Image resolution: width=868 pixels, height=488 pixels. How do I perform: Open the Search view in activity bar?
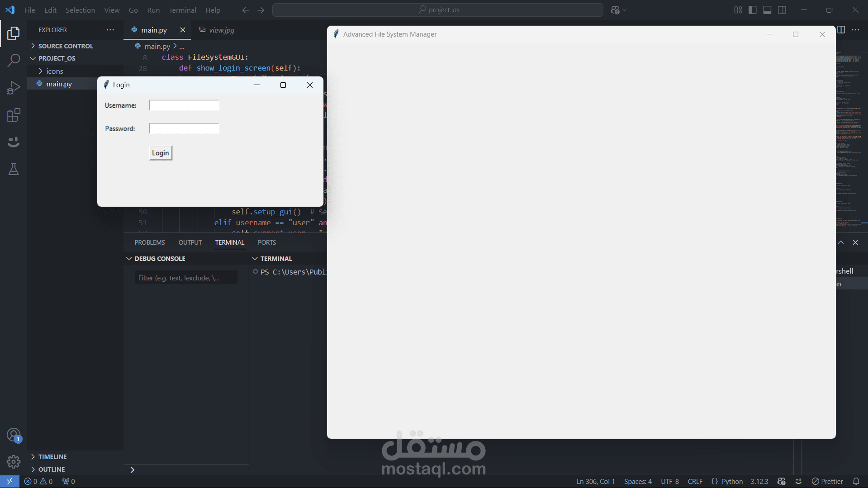pos(14,60)
